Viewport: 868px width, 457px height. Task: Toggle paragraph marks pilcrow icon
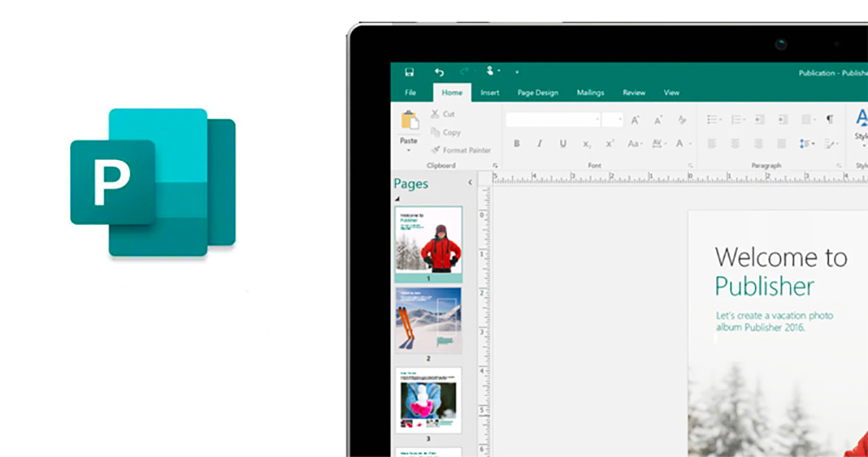click(830, 119)
